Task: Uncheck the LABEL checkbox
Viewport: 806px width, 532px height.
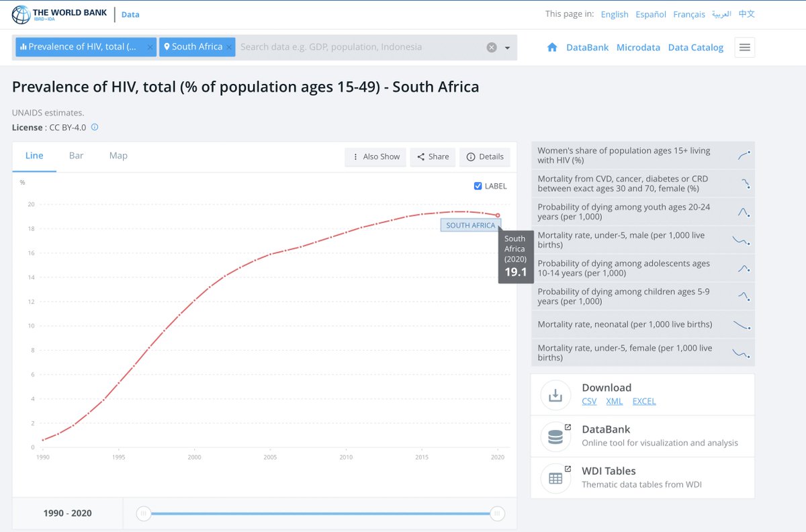Action: point(478,186)
